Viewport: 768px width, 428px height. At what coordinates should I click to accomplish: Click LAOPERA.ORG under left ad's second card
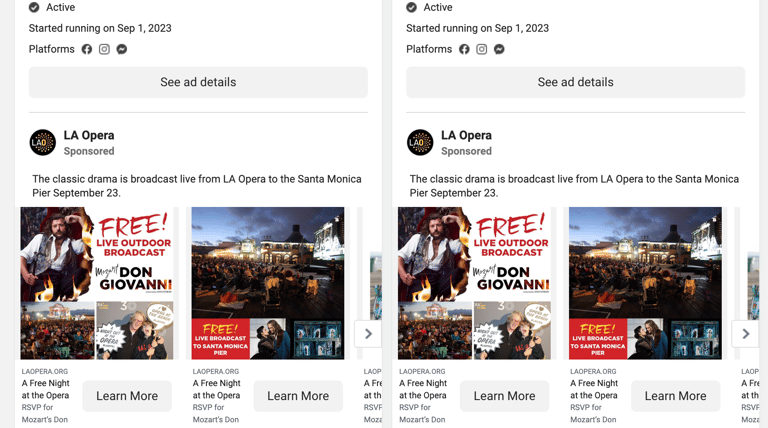216,371
